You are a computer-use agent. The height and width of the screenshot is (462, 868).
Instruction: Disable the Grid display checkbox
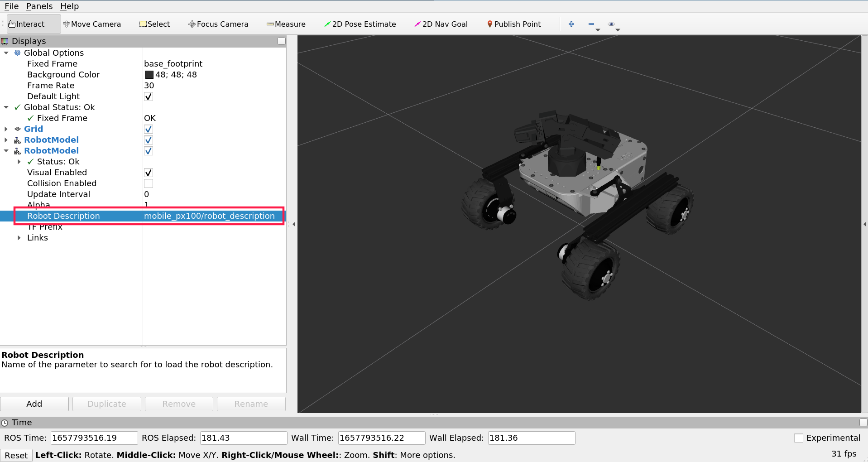click(148, 129)
